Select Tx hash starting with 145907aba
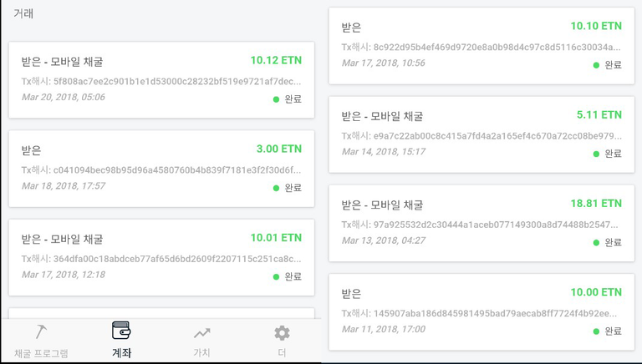Image resolution: width=642 pixels, height=364 pixels. [479, 313]
